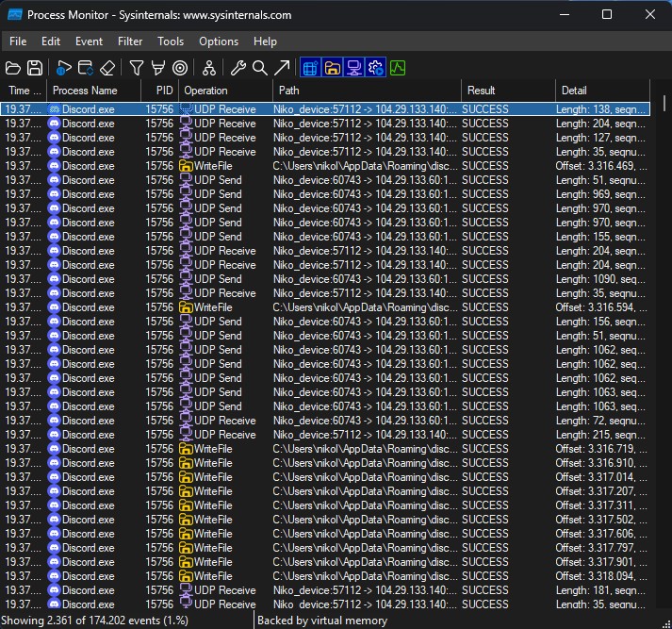Click the network icon in the Length 1090 row
Screen dimensions: 672x629
click(x=186, y=279)
